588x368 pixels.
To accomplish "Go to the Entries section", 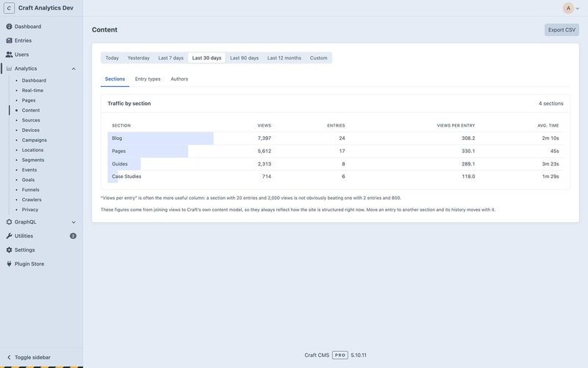I will [x=23, y=40].
